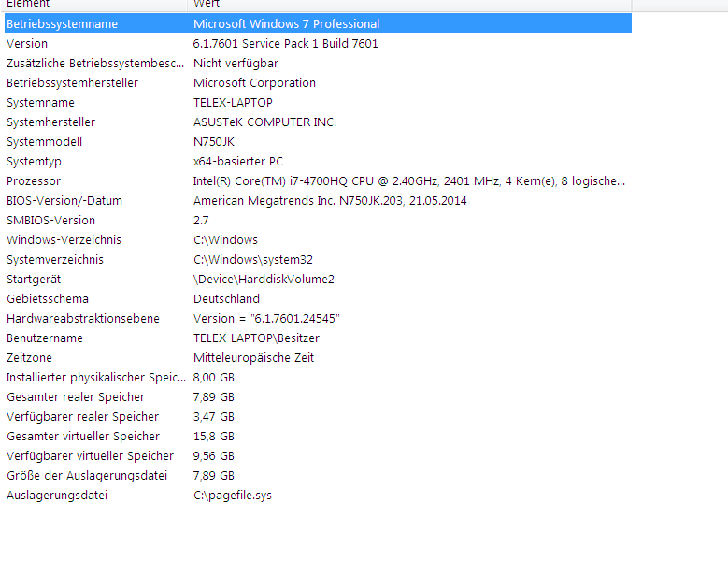Screen dimensions: 728x575
Task: Click the x64-basierter PC value
Action: [x=238, y=162]
